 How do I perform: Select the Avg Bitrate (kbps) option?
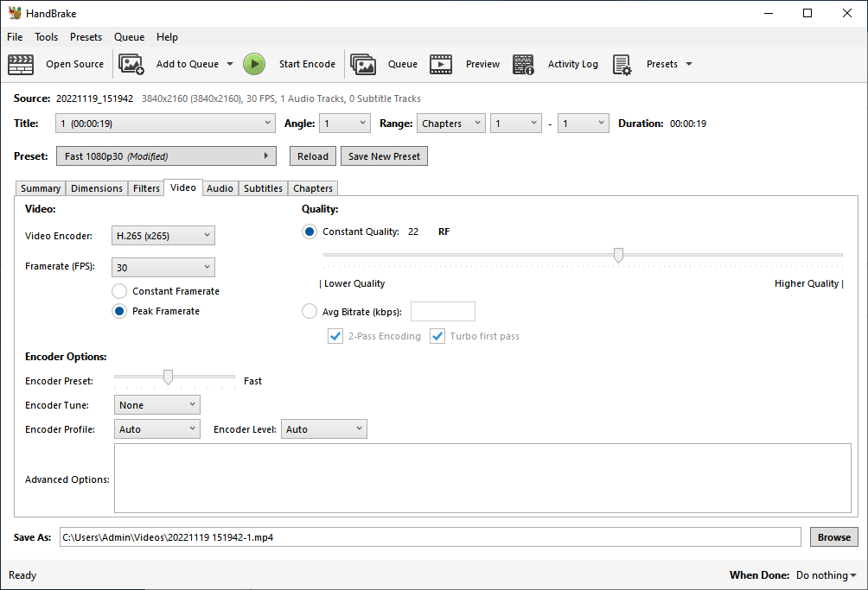point(310,312)
